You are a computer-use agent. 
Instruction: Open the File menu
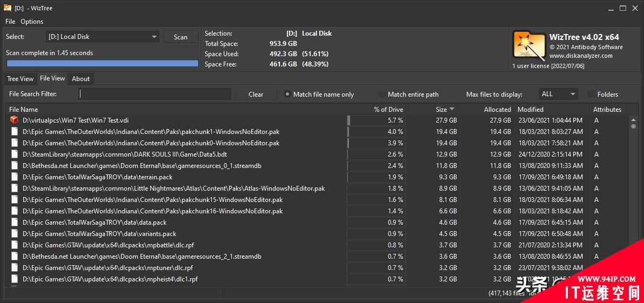10,22
